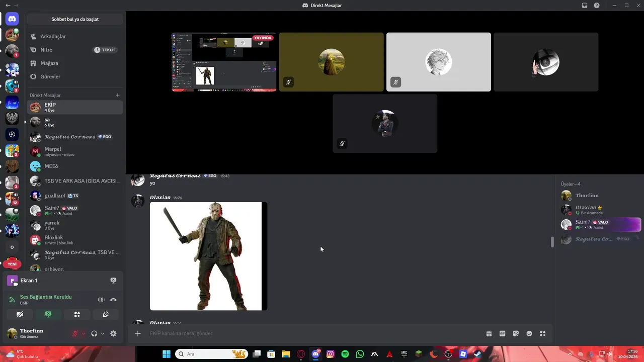Select Thorfinn in members list
This screenshot has width=644, height=362.
(x=601, y=195)
